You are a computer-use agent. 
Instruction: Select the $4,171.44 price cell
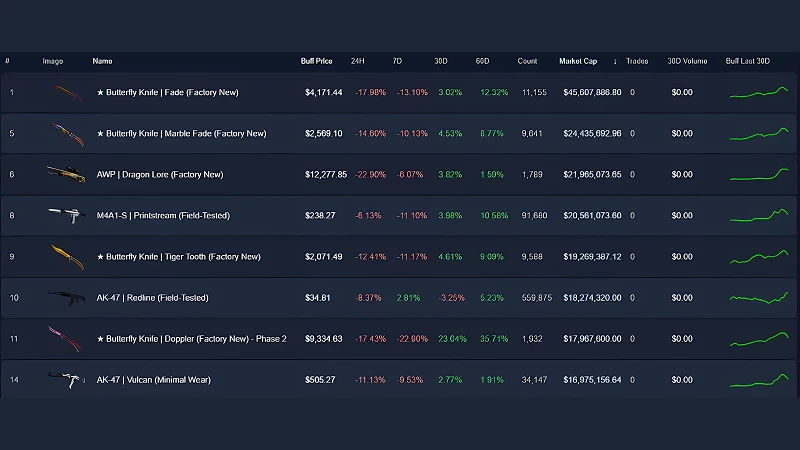point(323,92)
